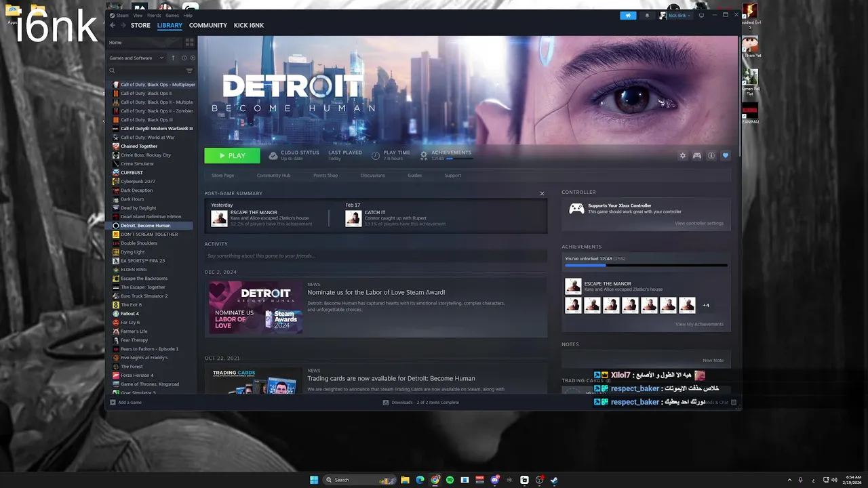
Task: Select Forza Horizon 4 in the library list
Action: point(137,375)
